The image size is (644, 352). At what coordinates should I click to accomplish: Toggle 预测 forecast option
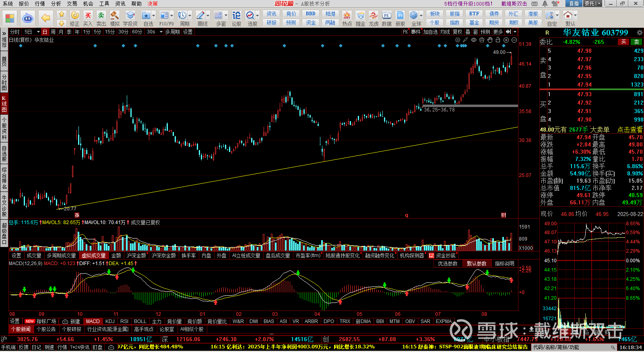pyautogui.click(x=485, y=32)
